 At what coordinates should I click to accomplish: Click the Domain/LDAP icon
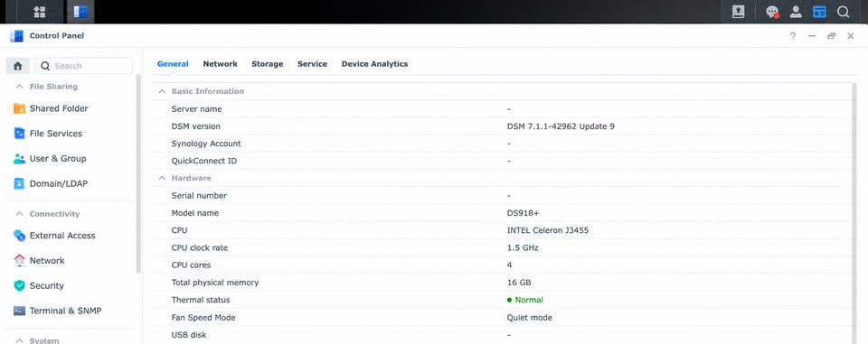[19, 183]
